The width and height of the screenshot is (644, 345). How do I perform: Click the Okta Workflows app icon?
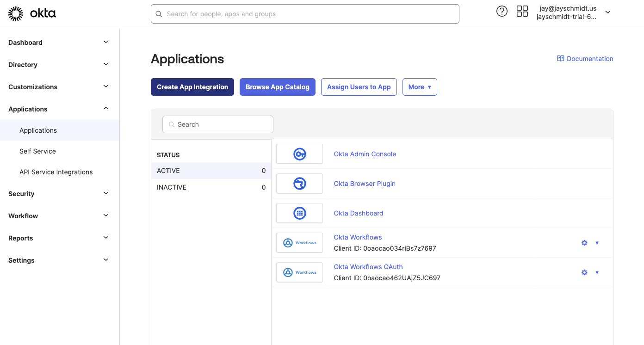coord(299,242)
